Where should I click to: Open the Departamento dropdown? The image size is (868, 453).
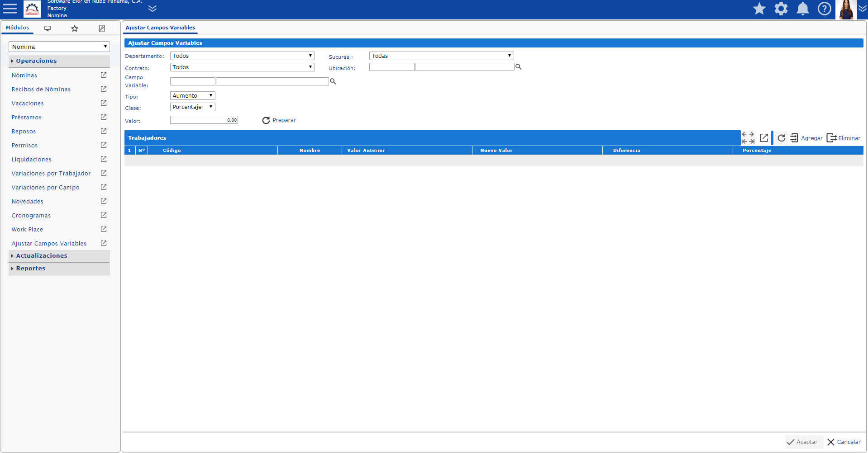(x=242, y=56)
